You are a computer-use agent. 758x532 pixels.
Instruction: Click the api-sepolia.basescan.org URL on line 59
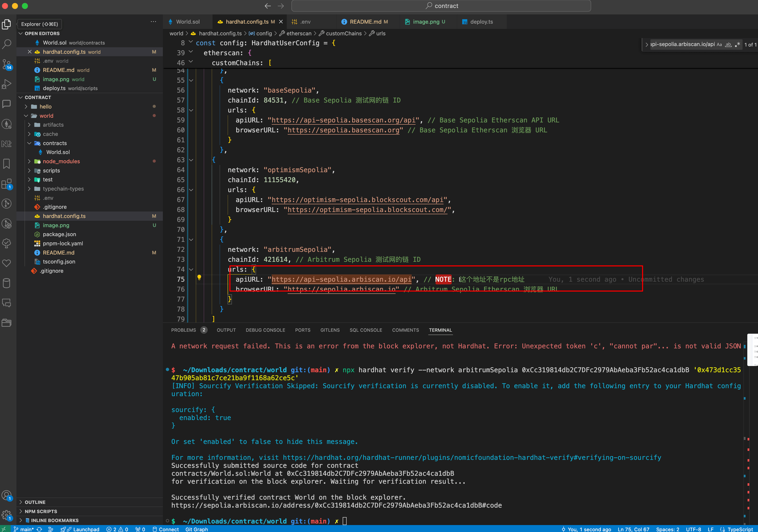click(343, 120)
